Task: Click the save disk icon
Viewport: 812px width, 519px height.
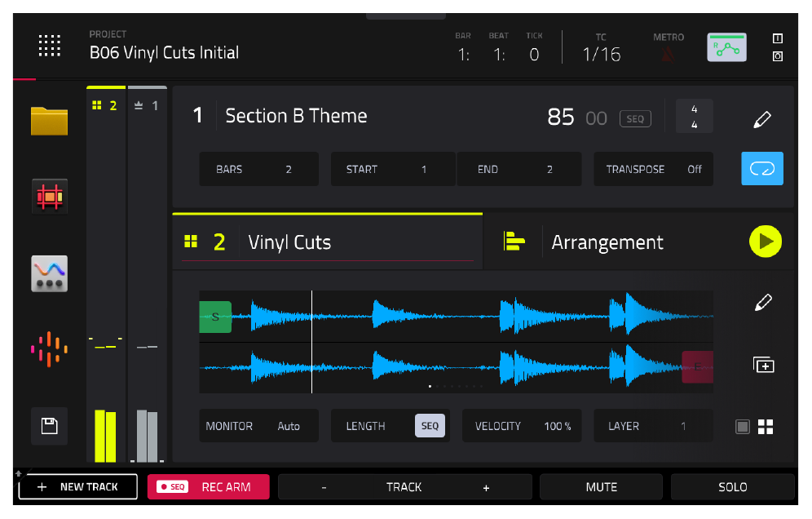Action: [x=49, y=426]
